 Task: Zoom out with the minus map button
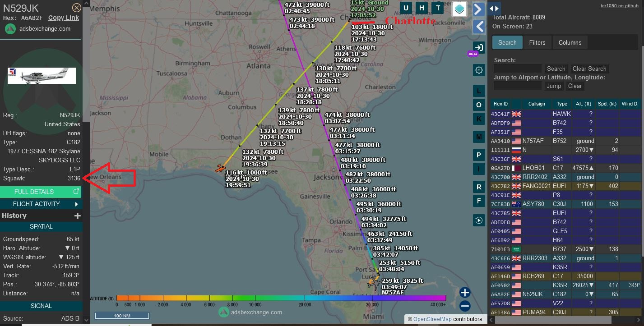[465, 306]
